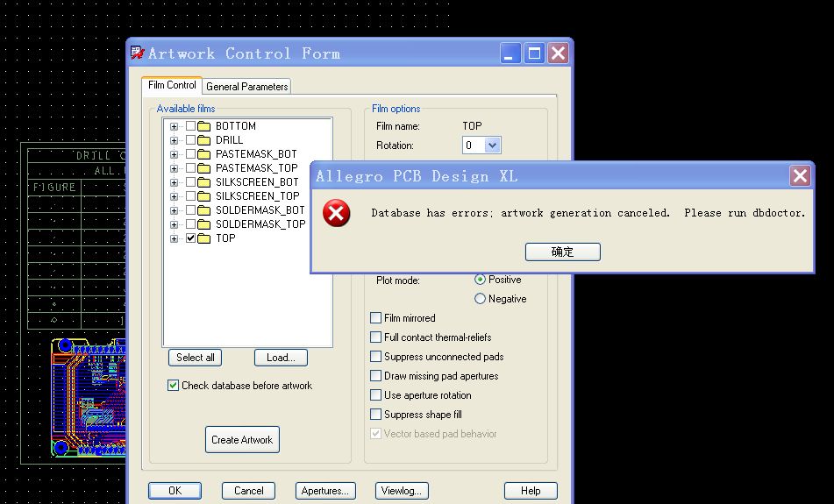Select Negative plot mode
This screenshot has height=504, width=834.
pyautogui.click(x=480, y=299)
